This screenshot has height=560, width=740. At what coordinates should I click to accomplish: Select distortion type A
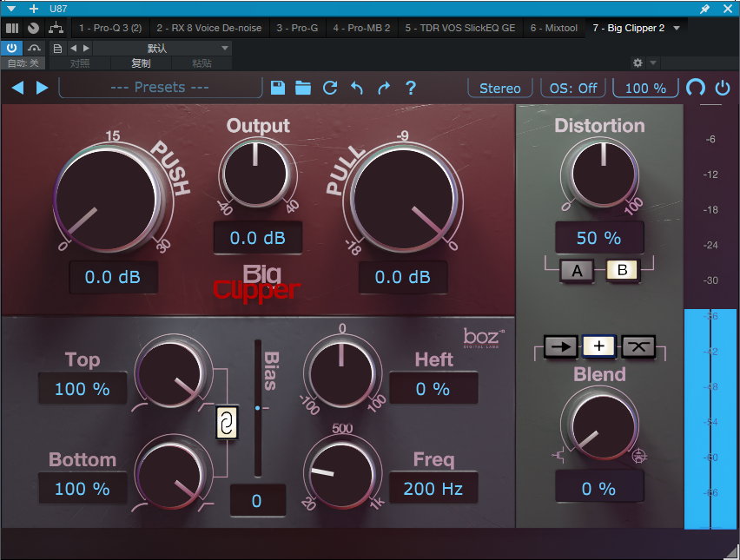[x=577, y=271]
